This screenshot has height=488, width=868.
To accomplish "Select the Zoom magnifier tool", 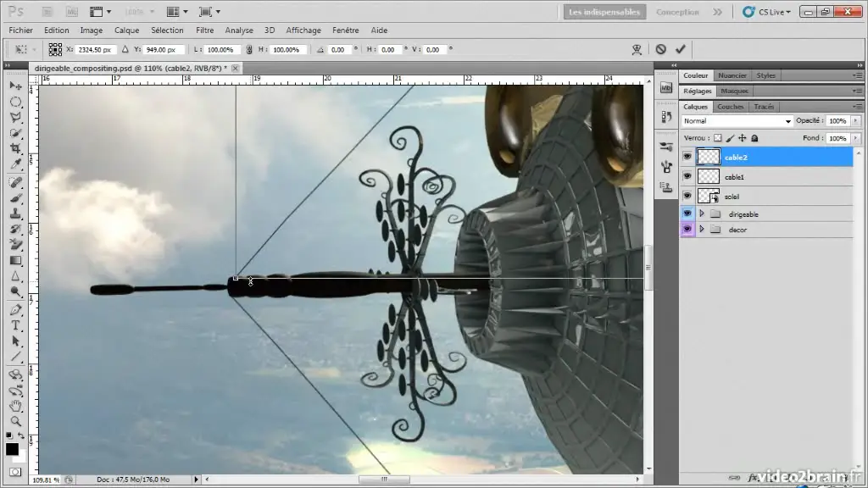I will click(15, 420).
